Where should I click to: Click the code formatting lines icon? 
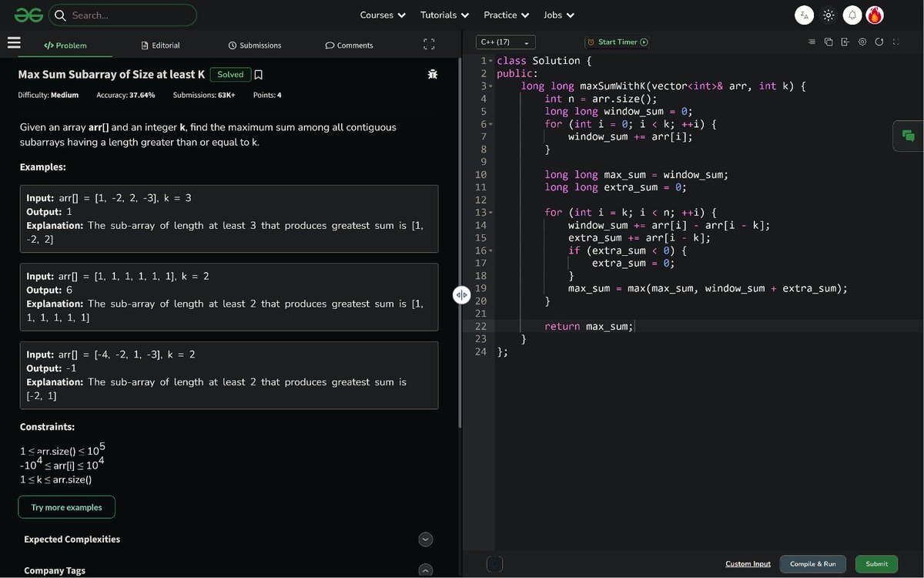[812, 42]
